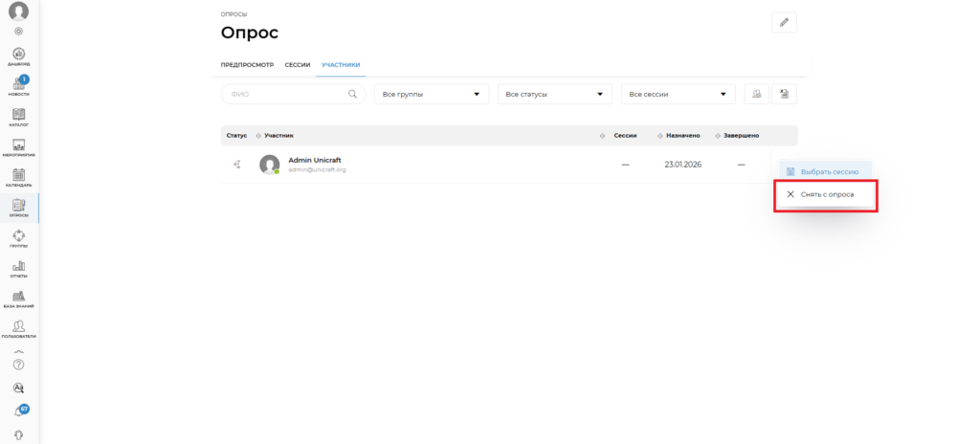Image resolution: width=980 pixels, height=444 pixels.
Task: Expand the Все статусы filter
Action: tap(554, 94)
